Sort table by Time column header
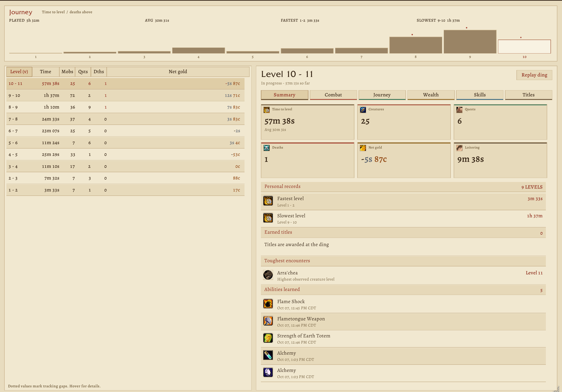Image resolution: width=562 pixels, height=392 pixels. (x=46, y=72)
